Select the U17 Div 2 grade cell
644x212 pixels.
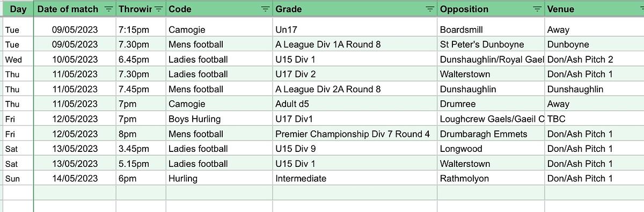(x=355, y=74)
